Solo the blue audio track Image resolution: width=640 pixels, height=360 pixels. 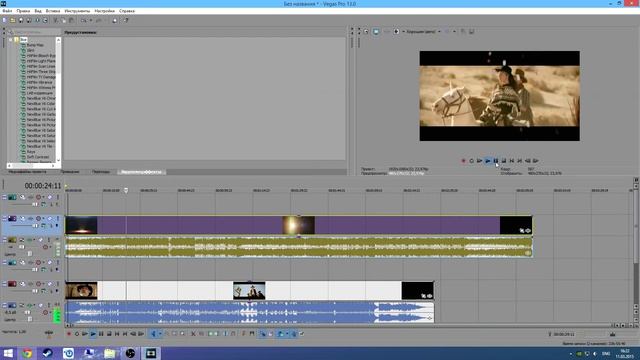tap(49, 305)
